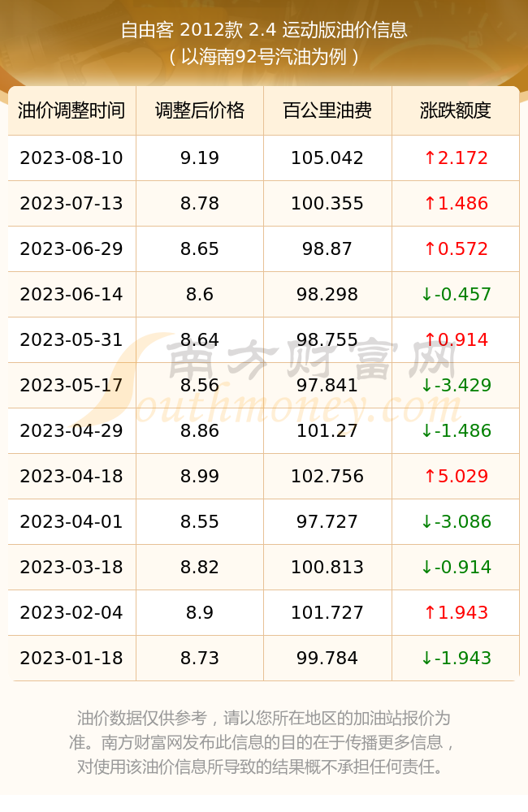Click the 2023-04-18 date cell
528x812 pixels.
click(71, 476)
